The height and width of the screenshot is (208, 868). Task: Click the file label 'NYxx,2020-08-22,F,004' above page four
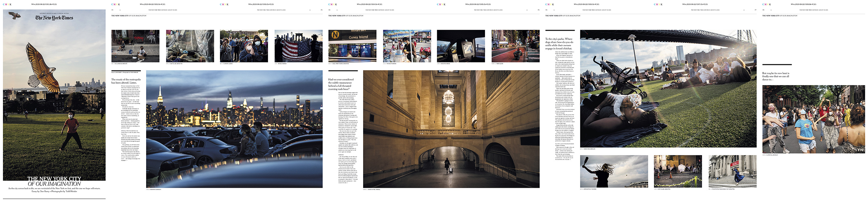369,4
